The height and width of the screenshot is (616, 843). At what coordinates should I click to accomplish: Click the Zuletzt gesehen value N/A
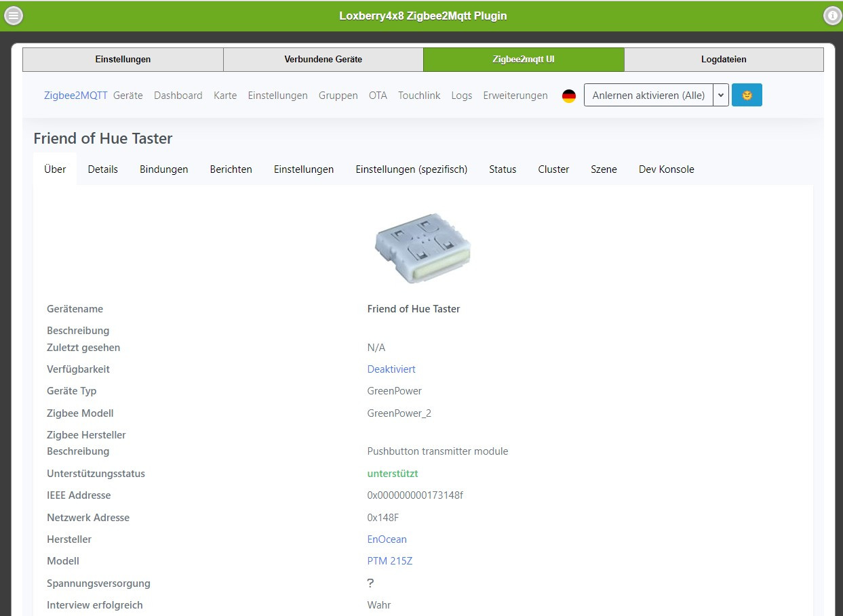[376, 348]
